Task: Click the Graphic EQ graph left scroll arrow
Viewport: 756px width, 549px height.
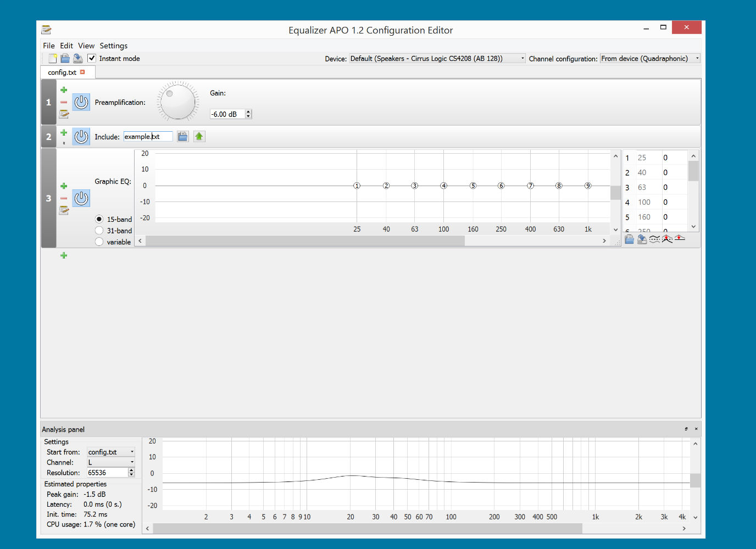Action: tap(140, 241)
